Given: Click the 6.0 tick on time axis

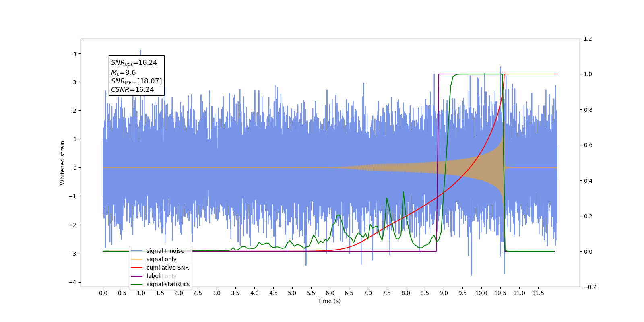Looking at the screenshot, I should [x=330, y=293].
